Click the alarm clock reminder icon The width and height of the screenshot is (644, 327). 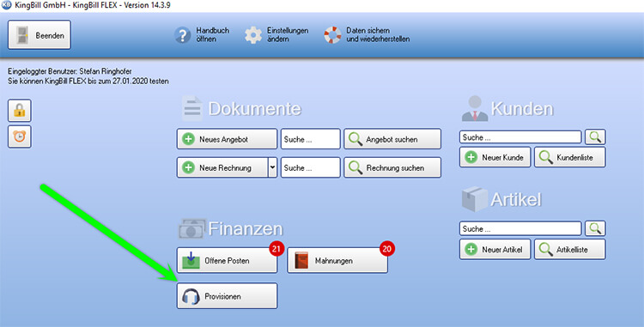tap(19, 136)
